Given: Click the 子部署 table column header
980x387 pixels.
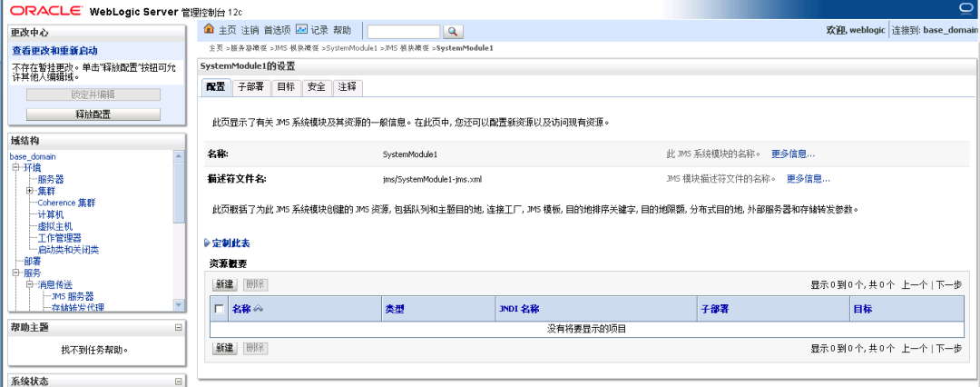Looking at the screenshot, I should pyautogui.click(x=715, y=310).
